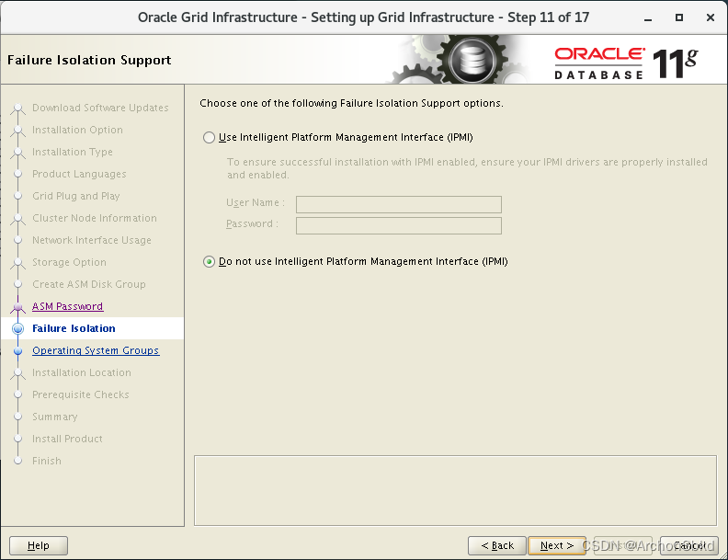The image size is (728, 560).
Task: Click Create ASM Disk Group step
Action: click(x=89, y=284)
